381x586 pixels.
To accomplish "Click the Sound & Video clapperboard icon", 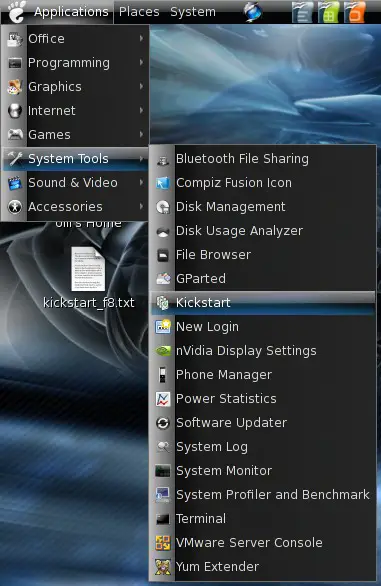I will coord(15,183).
